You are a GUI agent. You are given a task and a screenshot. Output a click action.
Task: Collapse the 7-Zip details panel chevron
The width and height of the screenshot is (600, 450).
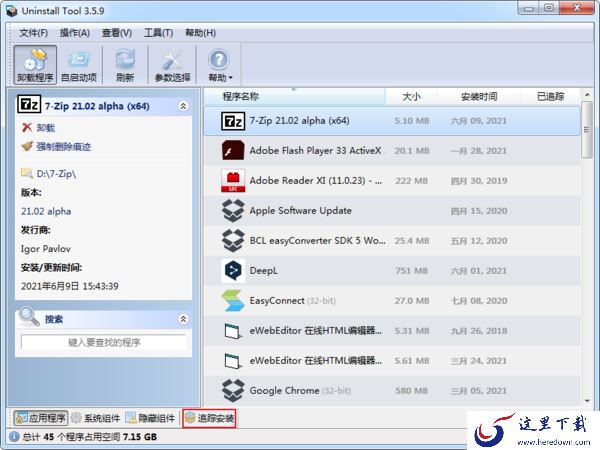pyautogui.click(x=183, y=106)
